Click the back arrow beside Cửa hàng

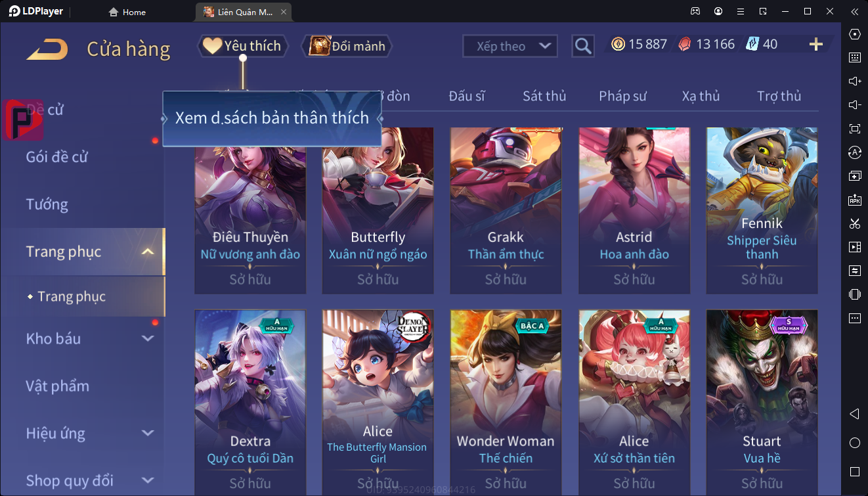pyautogui.click(x=47, y=49)
